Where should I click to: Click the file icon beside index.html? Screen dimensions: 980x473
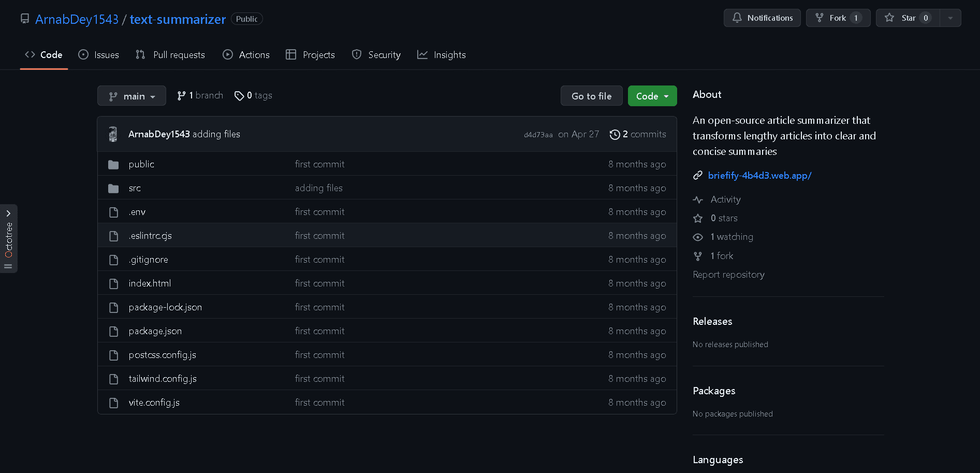(113, 283)
